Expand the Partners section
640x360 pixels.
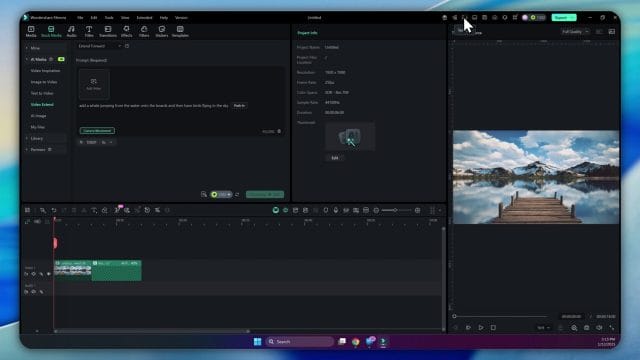point(27,150)
